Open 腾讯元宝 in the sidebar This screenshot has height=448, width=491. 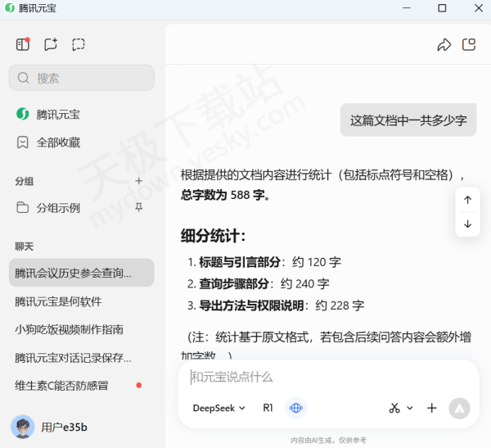(57, 114)
